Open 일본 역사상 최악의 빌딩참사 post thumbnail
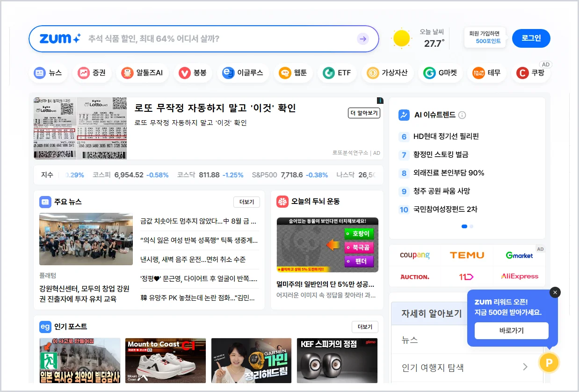This screenshot has width=579, height=392. coord(80,361)
